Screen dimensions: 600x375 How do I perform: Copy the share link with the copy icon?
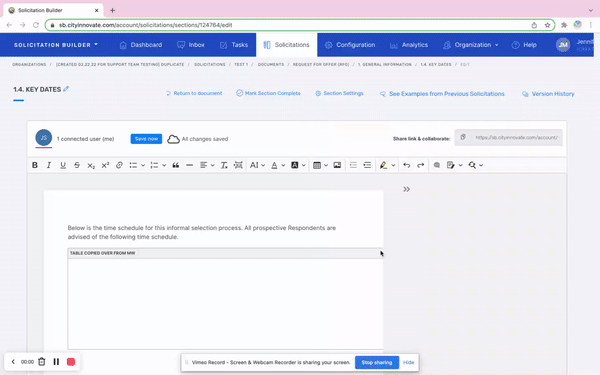pos(463,137)
